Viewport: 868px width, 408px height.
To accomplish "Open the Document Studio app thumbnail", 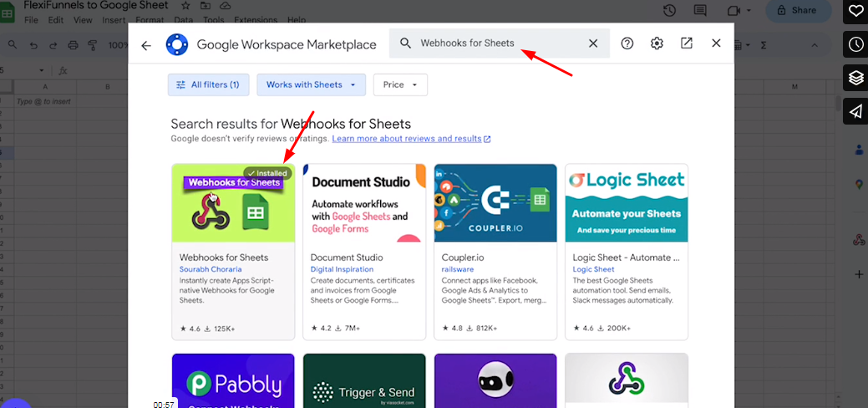I will click(x=364, y=203).
